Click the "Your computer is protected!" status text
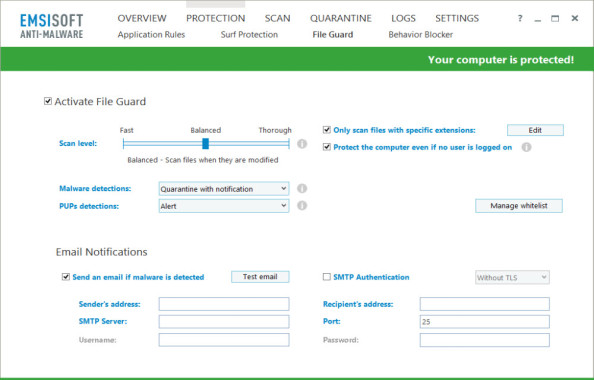Image resolution: width=594 pixels, height=380 pixels. tap(501, 60)
